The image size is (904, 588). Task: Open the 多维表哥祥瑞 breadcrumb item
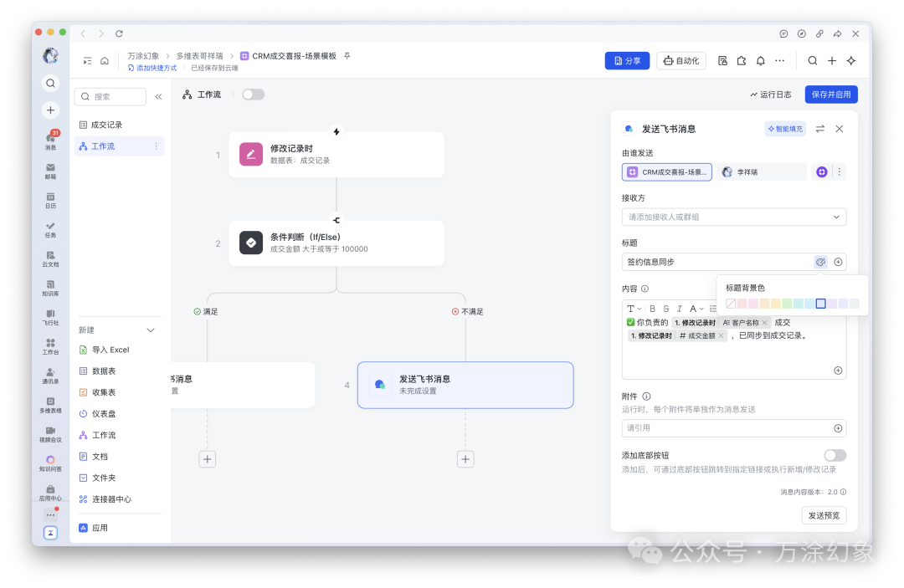pyautogui.click(x=201, y=55)
